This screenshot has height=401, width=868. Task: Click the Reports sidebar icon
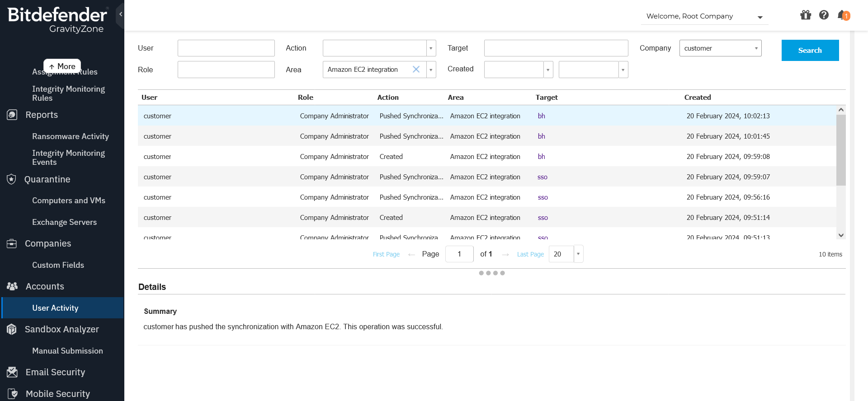pyautogui.click(x=12, y=115)
